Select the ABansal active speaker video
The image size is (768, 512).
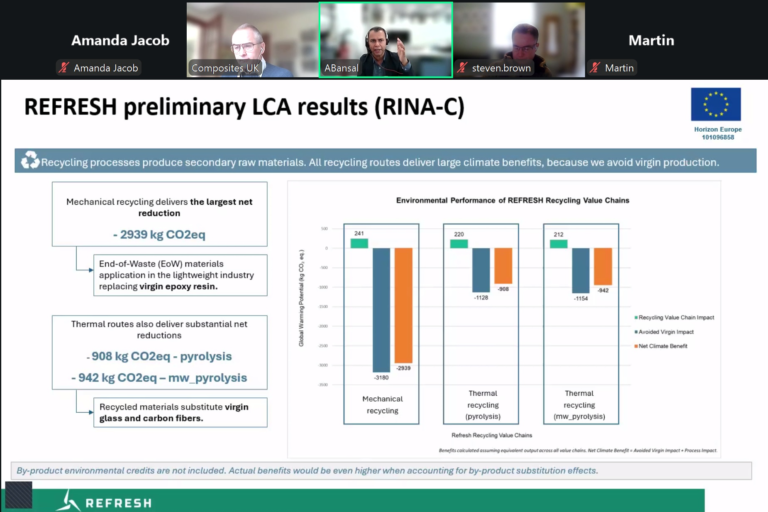386,40
